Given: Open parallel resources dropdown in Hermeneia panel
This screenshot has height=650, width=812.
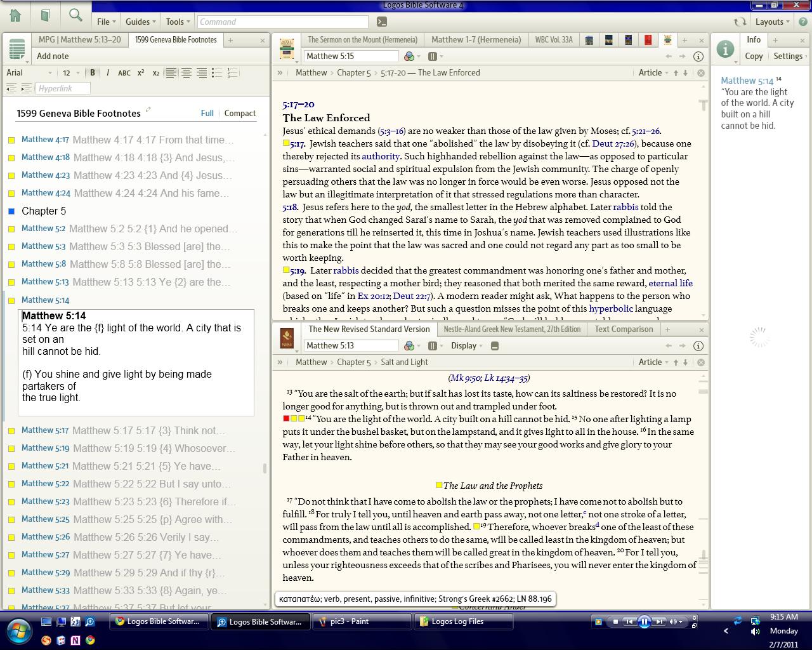Looking at the screenshot, I should (x=435, y=56).
